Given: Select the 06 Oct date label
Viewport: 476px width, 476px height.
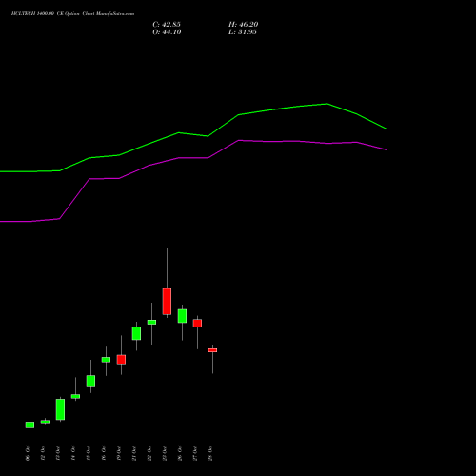Looking at the screenshot, I should point(28,453).
